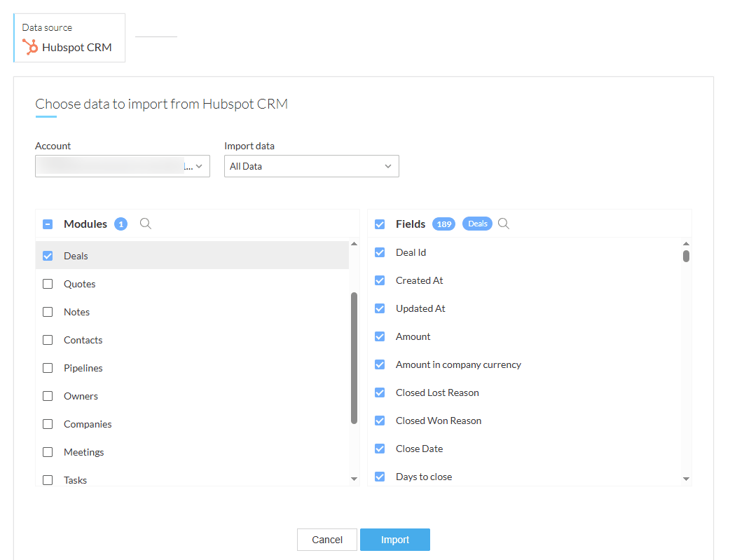730x560 pixels.
Task: Uncheck the Closed Won Reason checkbox
Action: coord(380,421)
